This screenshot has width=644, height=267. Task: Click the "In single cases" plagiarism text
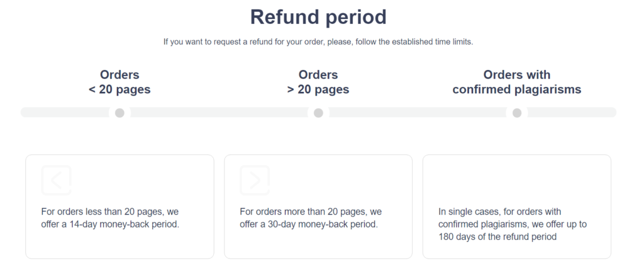tap(513, 224)
